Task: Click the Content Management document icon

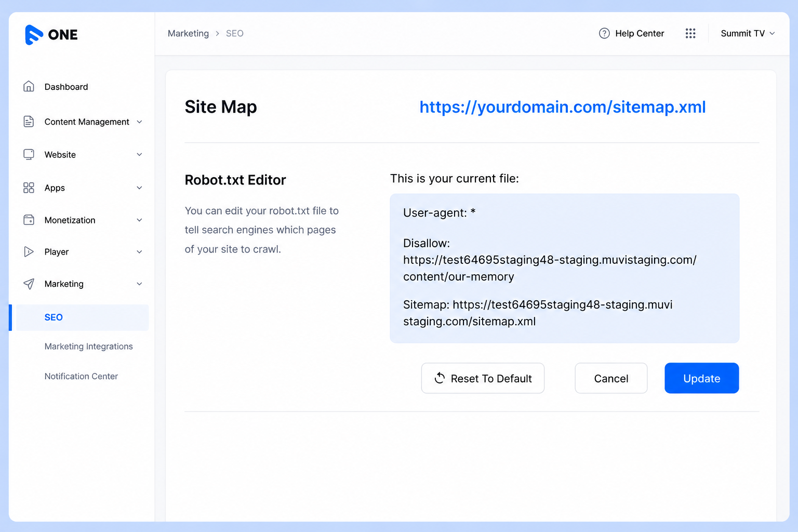Action: point(29,122)
